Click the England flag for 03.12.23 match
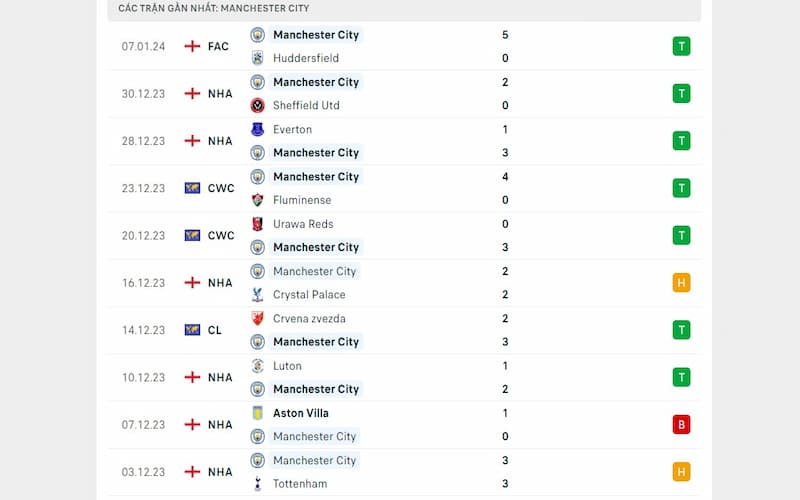The height and width of the screenshot is (500, 800). pyautogui.click(x=192, y=472)
